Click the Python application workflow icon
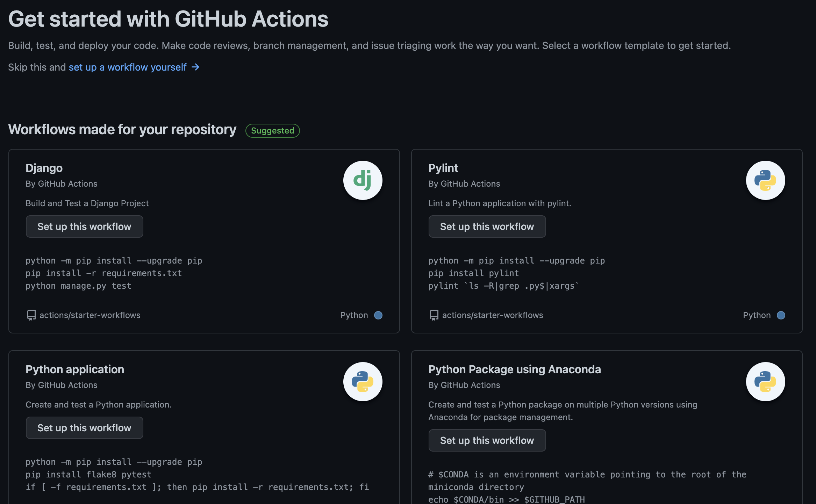This screenshot has height=504, width=816. [363, 381]
